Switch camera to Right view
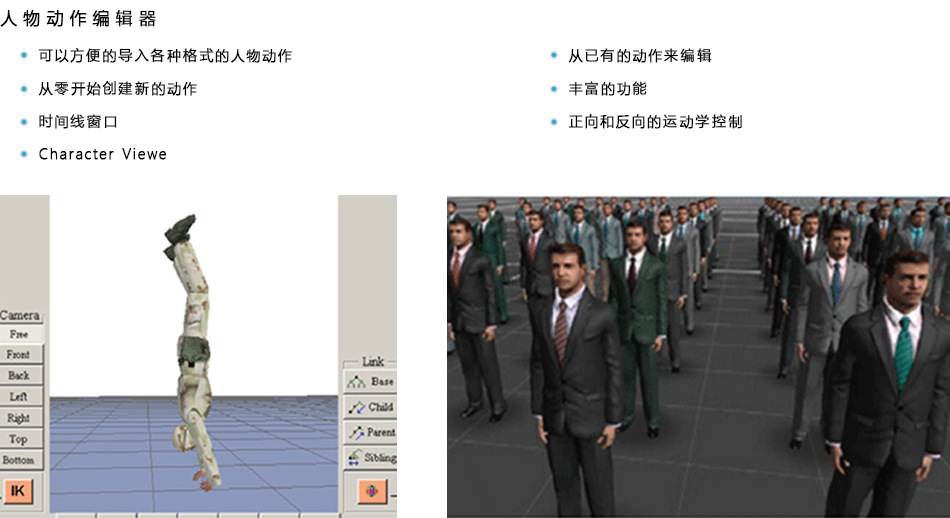This screenshot has width=950, height=518. point(20,418)
